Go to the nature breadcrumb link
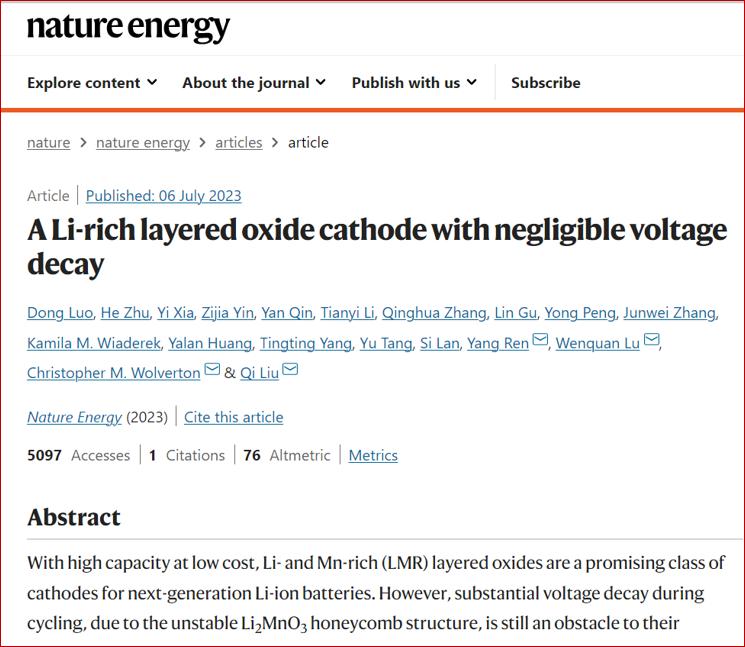Image resolution: width=745 pixels, height=647 pixels. [x=48, y=143]
